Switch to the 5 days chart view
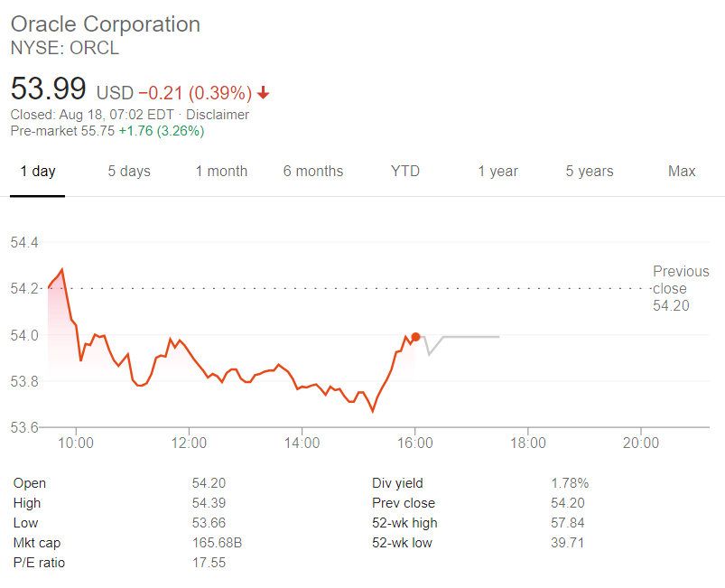 128,171
